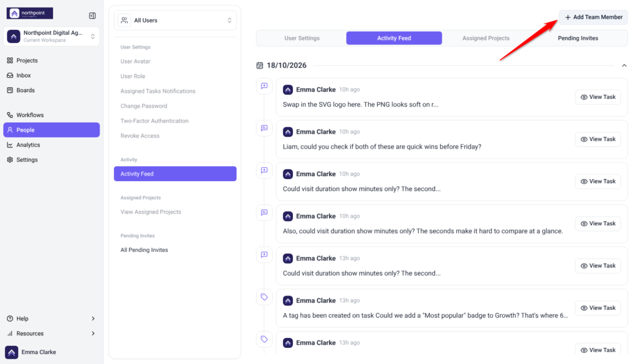Click comment icon beside SVG logo entry
This screenshot has width=638, height=364.
coord(264,86)
